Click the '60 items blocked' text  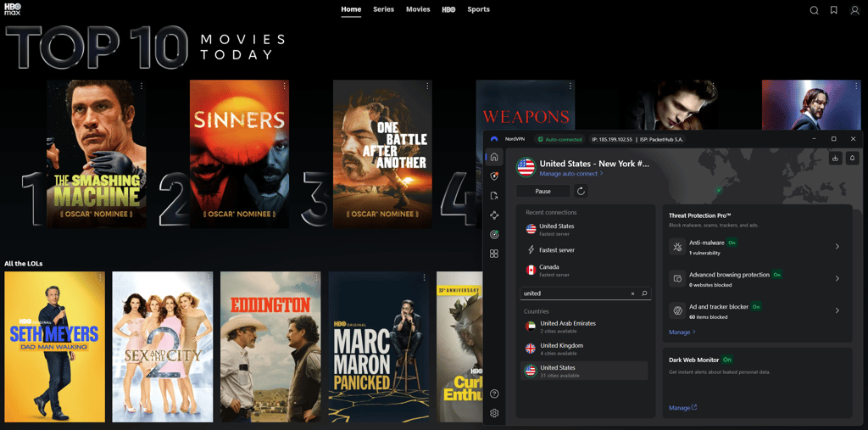(708, 317)
